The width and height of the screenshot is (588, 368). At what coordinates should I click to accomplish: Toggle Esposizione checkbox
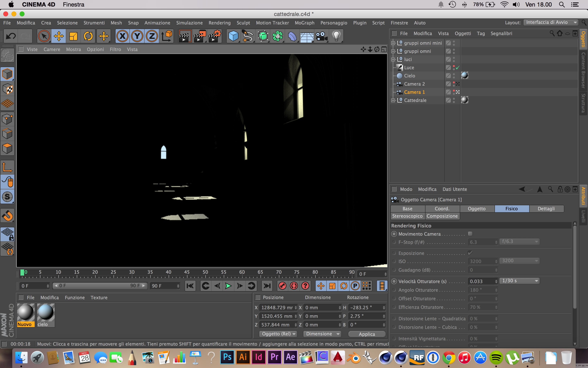coord(470,253)
